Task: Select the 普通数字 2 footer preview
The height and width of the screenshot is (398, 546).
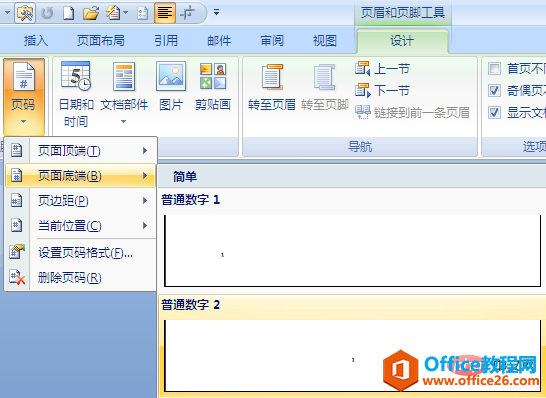Action: click(x=352, y=356)
